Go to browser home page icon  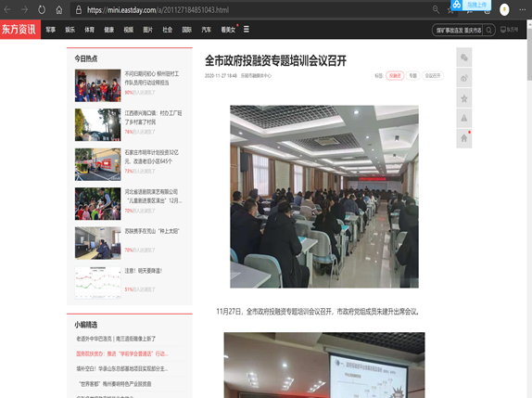(59, 10)
